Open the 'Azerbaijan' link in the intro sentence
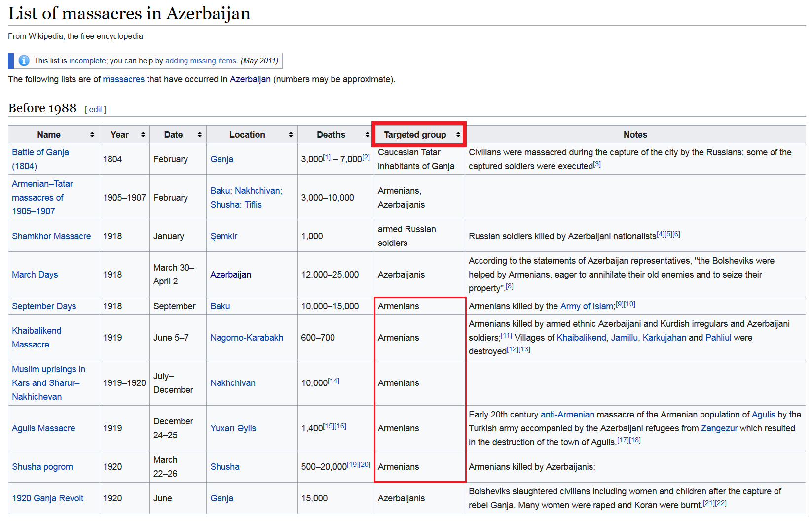Screen dimensions: 812x521 (x=250, y=79)
